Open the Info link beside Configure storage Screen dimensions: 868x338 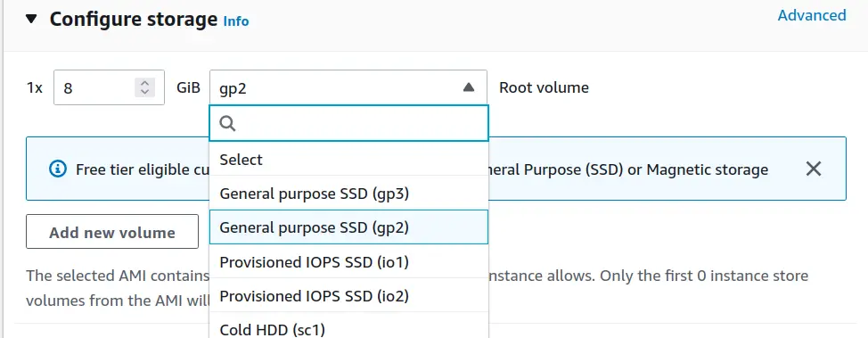click(x=236, y=21)
